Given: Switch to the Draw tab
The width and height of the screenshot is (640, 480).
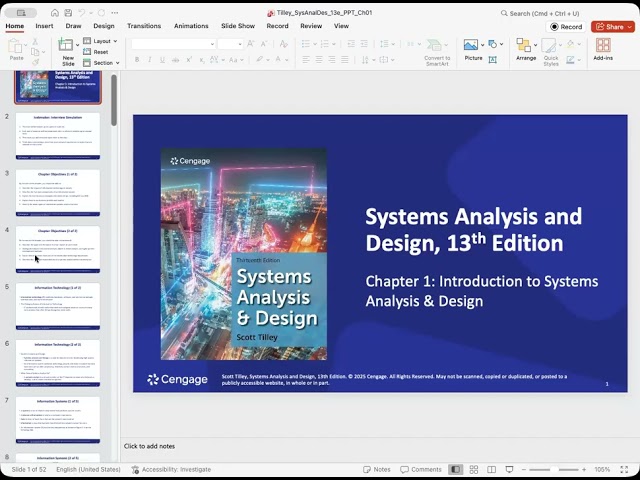Looking at the screenshot, I should (73, 26).
